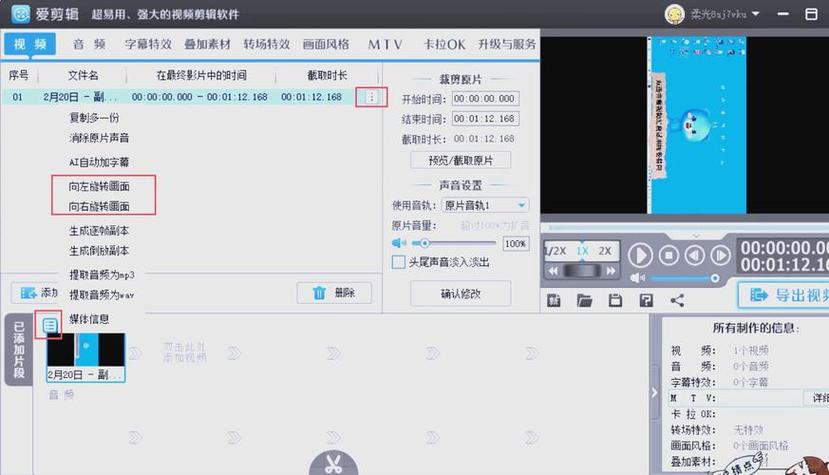Select 向左旋转画面 to rotate left

click(x=99, y=186)
